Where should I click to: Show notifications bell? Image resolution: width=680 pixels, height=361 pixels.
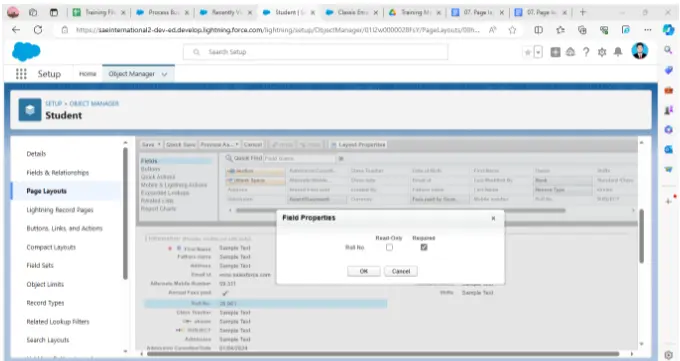coord(618,52)
